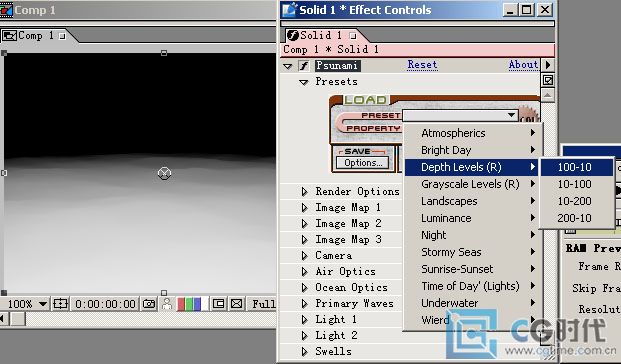
Task: Click the small square on Comp 1 tab
Action: 62,36
